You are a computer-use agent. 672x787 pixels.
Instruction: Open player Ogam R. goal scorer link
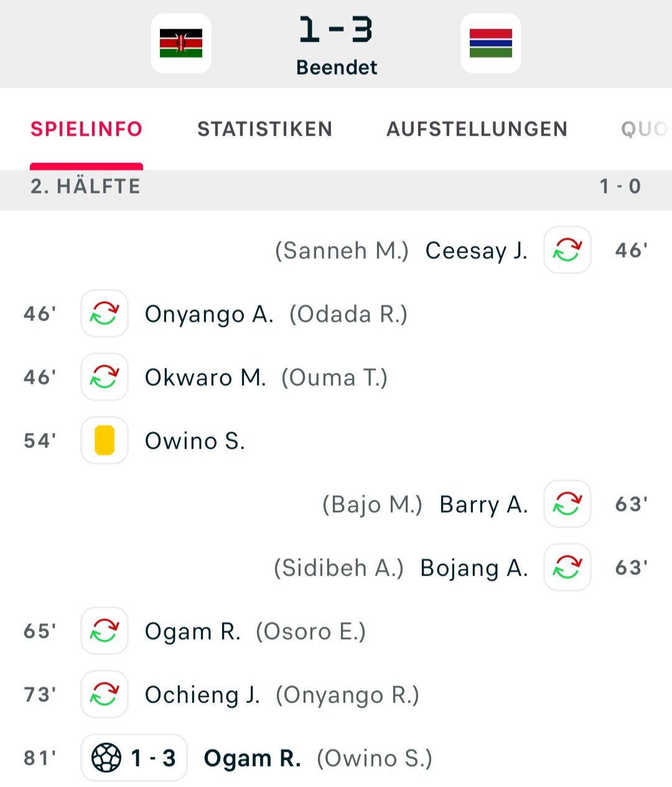[x=253, y=758]
